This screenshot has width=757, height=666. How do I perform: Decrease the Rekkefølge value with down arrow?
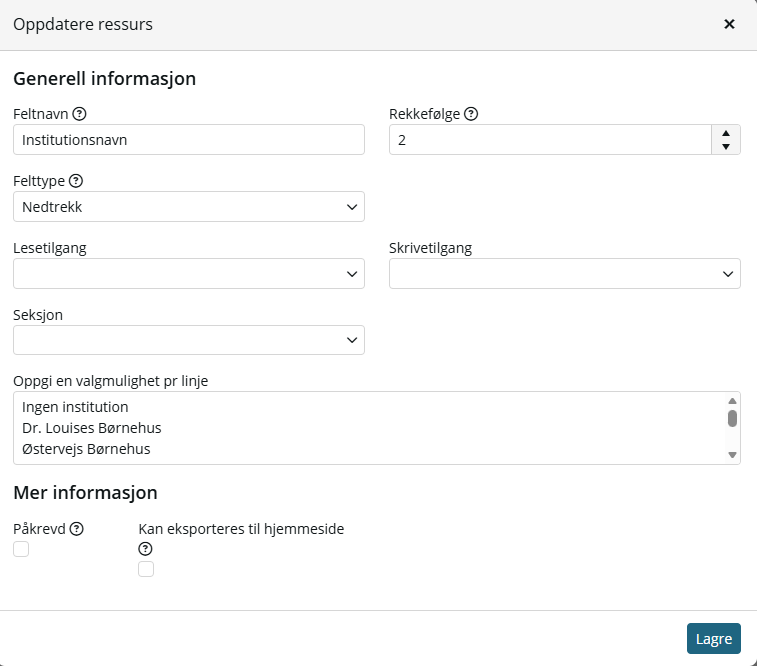(726, 147)
